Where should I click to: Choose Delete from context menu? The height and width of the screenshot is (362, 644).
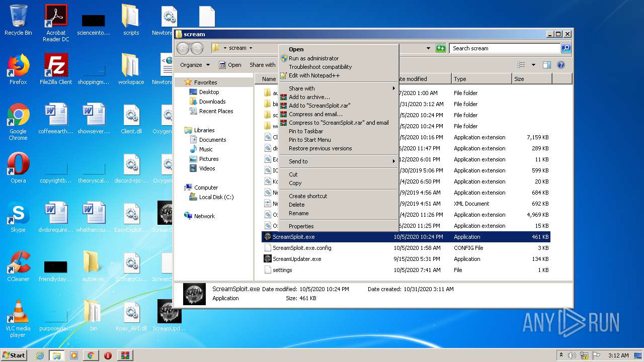point(339,205)
